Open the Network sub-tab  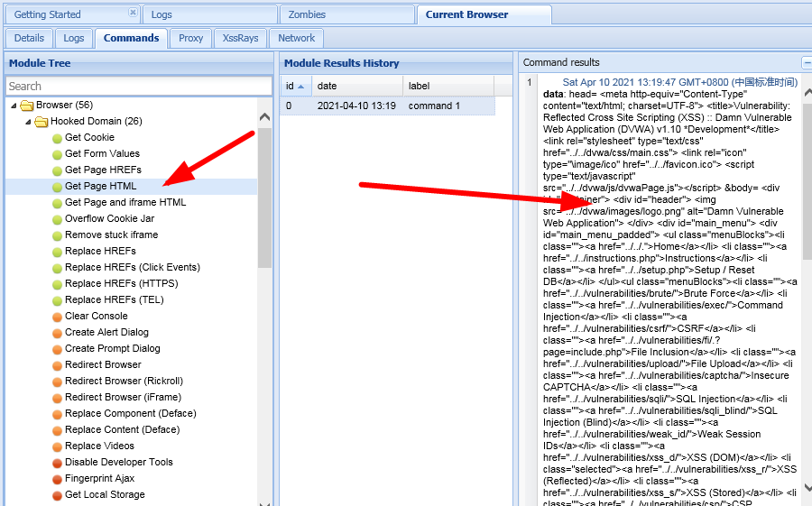coord(296,38)
